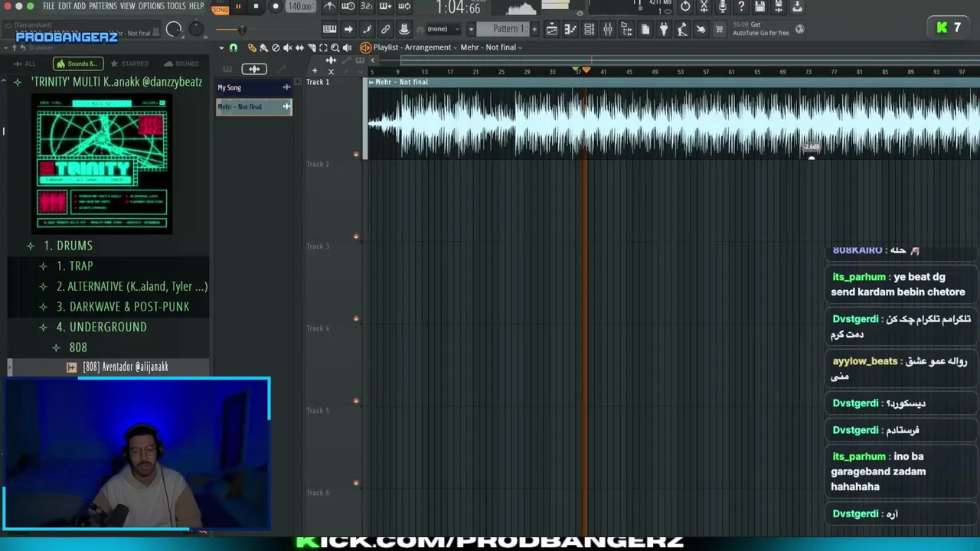The image size is (980, 551).
Task: Open the plugin picker plug icon
Action: 664,29
